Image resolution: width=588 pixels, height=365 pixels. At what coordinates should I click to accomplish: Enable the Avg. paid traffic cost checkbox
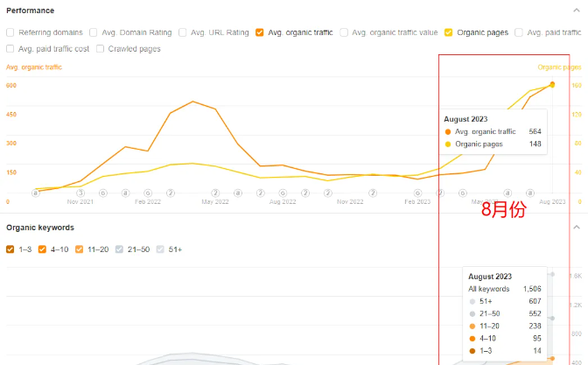click(x=10, y=49)
